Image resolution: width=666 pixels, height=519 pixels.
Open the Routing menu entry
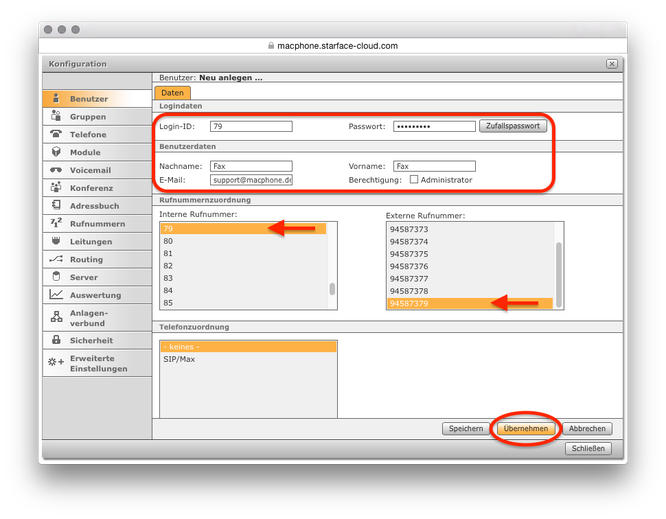tap(97, 259)
